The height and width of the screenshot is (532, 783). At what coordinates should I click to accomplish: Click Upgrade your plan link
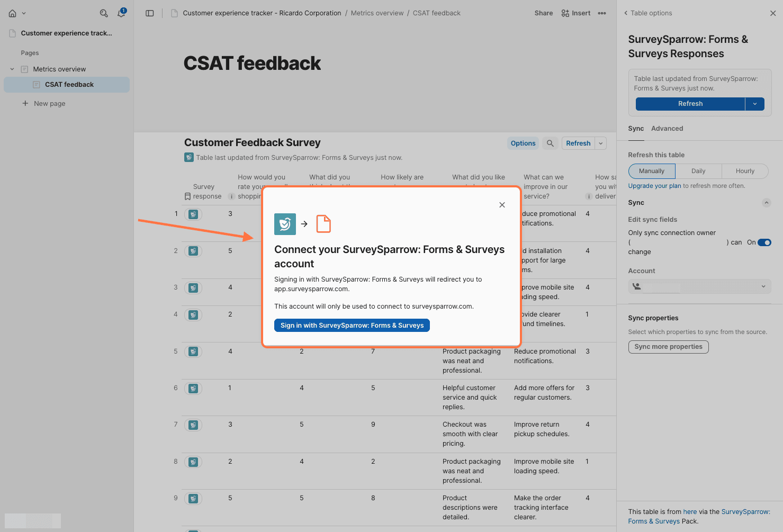point(654,186)
